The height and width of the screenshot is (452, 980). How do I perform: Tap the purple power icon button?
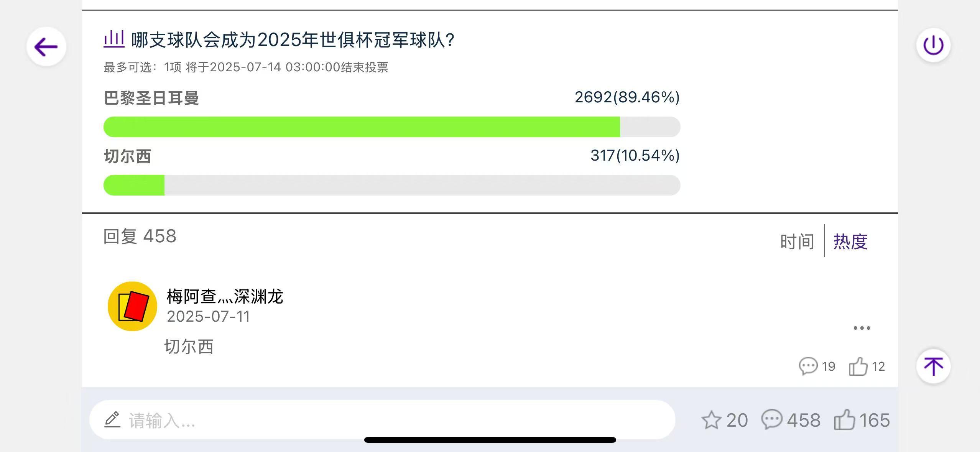933,45
